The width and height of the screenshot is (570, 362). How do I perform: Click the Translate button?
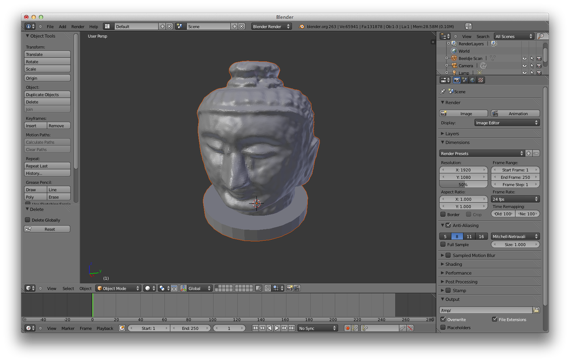pos(47,54)
